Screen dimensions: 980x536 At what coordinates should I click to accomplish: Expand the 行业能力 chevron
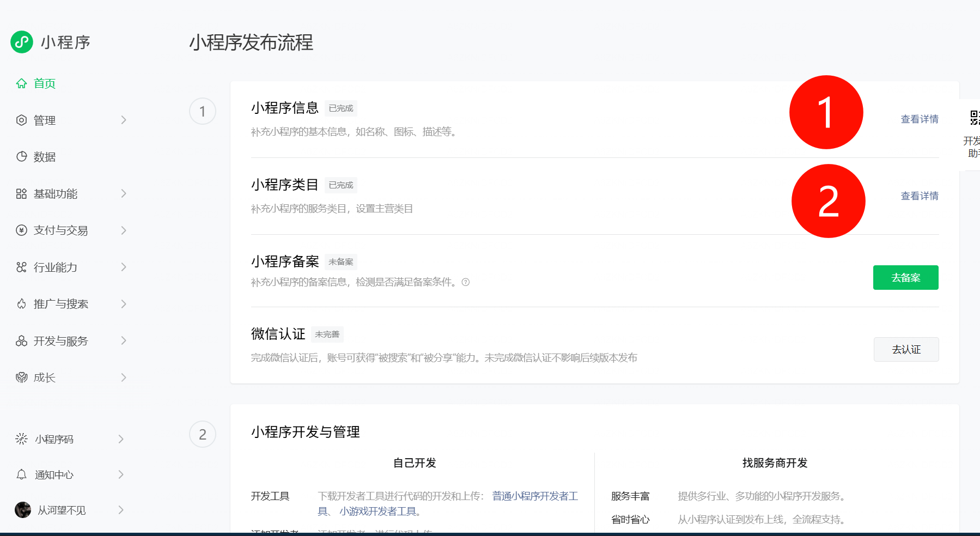[124, 267]
